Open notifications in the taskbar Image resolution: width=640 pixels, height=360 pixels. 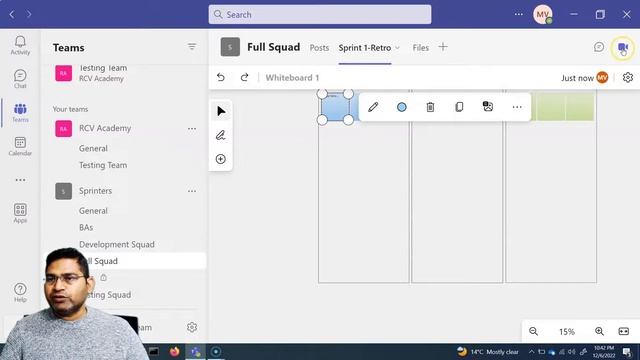pyautogui.click(x=627, y=351)
